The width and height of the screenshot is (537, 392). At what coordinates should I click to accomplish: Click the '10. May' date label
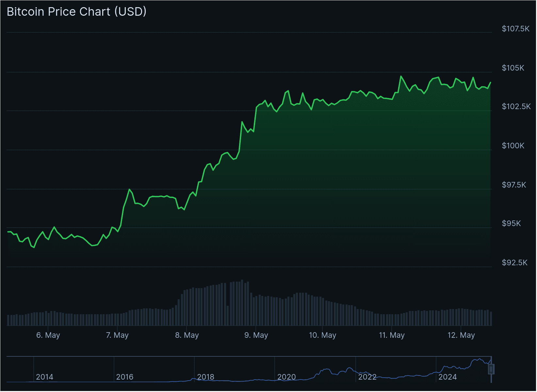click(323, 335)
